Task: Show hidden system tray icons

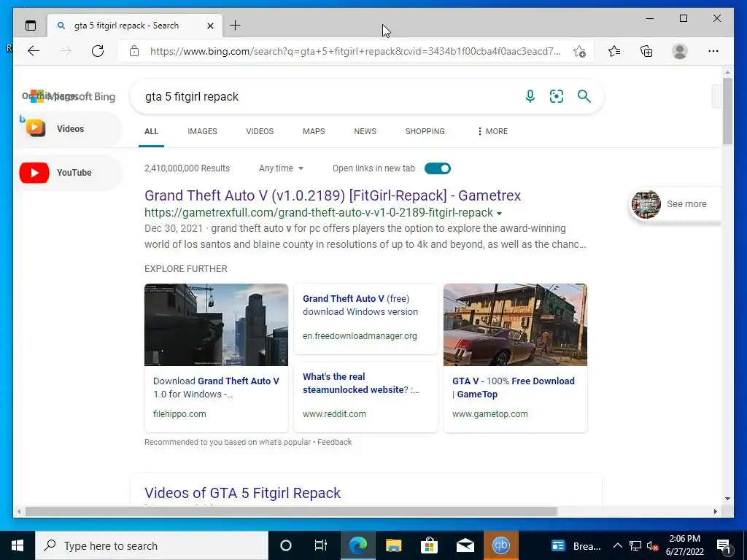Action: click(617, 545)
